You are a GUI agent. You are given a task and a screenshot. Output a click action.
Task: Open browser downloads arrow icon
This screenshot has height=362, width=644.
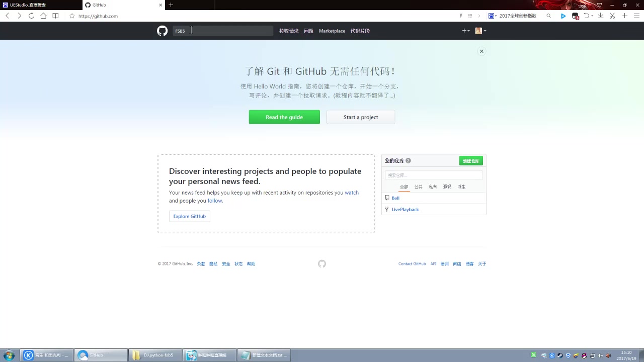point(600,16)
